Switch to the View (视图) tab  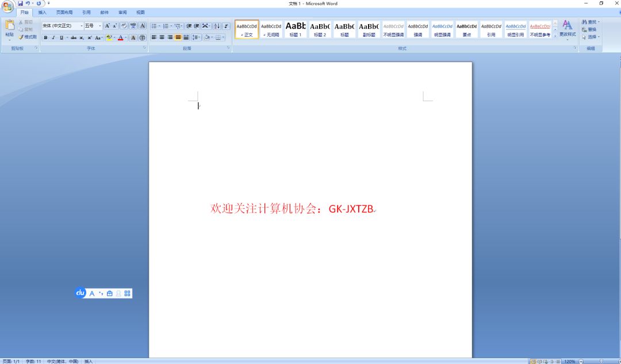(x=141, y=13)
